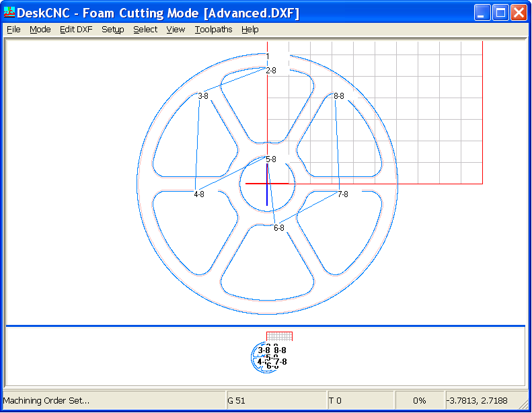The width and height of the screenshot is (532, 413).
Task: Open the Help menu
Action: click(x=250, y=30)
